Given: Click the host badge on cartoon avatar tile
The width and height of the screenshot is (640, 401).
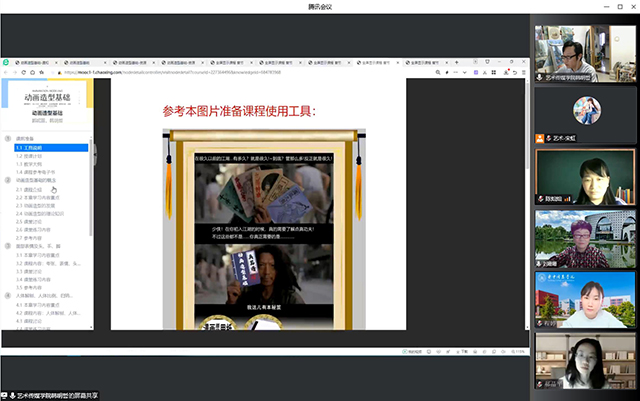Looking at the screenshot, I should tap(540, 139).
